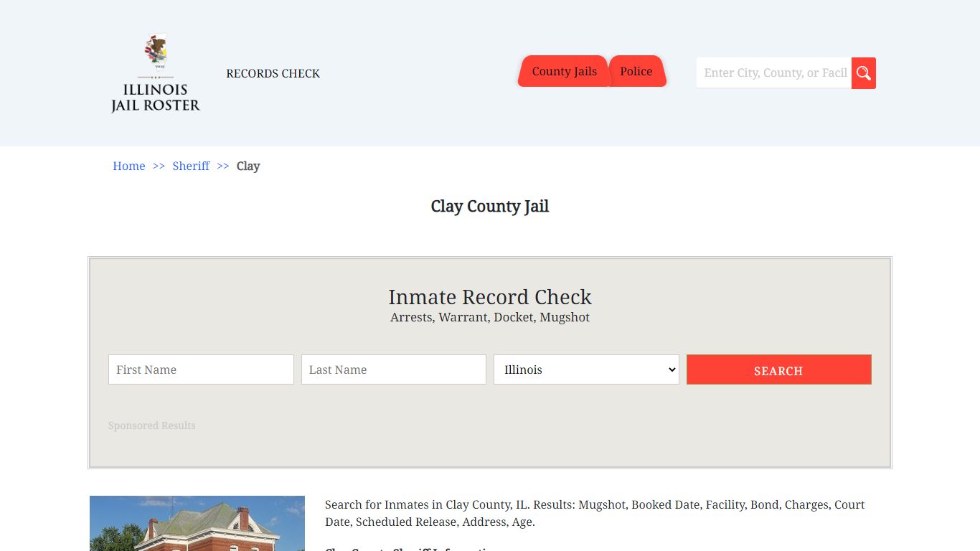Click the Clay breadcrumb text
The image size is (980, 551).
pos(248,166)
